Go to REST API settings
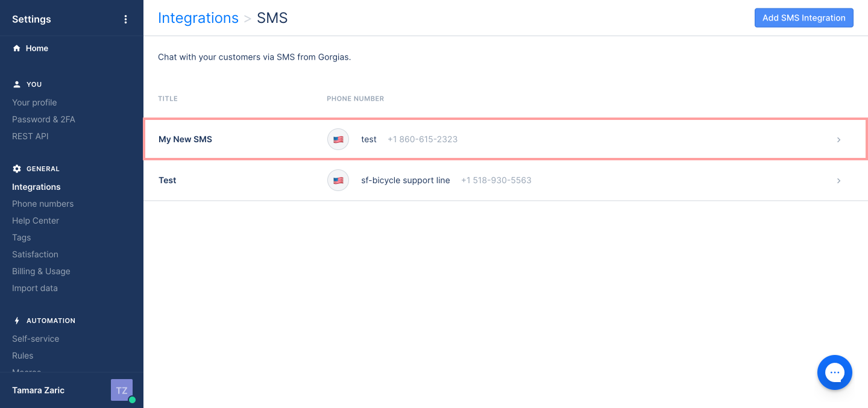The width and height of the screenshot is (868, 408). pyautogui.click(x=30, y=136)
